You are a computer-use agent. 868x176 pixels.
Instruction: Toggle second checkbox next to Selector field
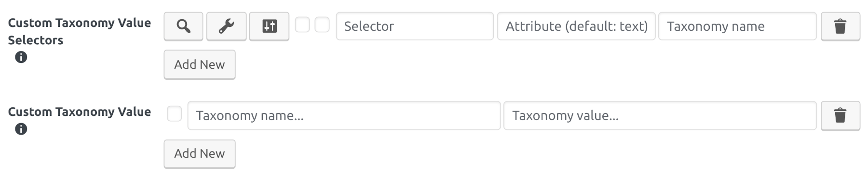pos(322,25)
